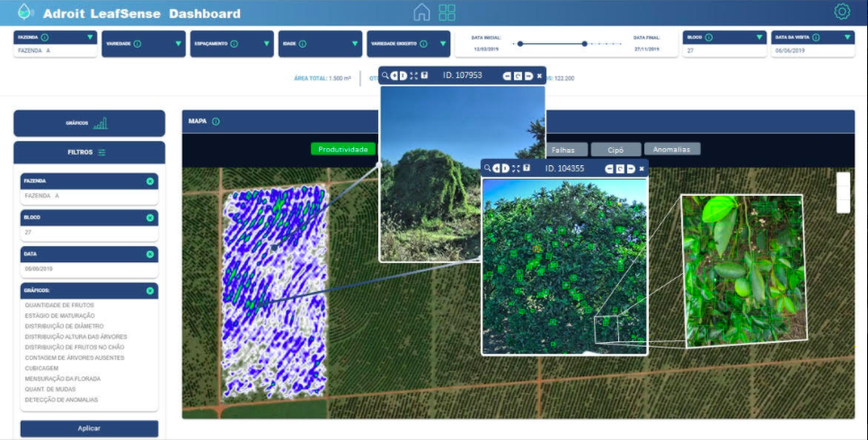The image size is (868, 440).
Task: Click fullscreen icon in ID. 104355 popup
Action: [516, 168]
